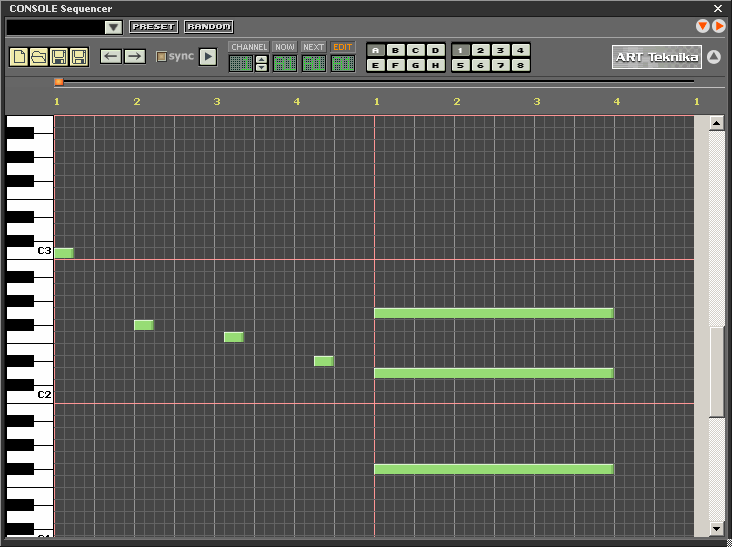Screen dimensions: 732x547
Task: Save using the first floppy disk icon
Action: coord(59,57)
